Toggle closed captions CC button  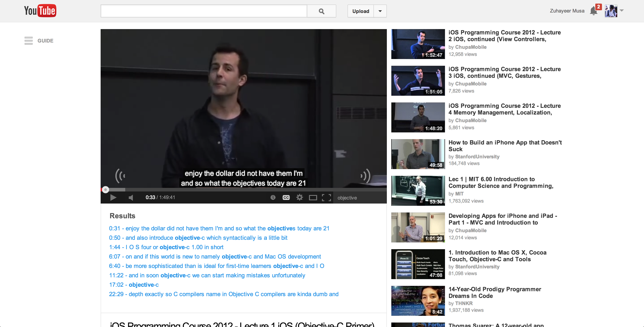[x=286, y=197]
